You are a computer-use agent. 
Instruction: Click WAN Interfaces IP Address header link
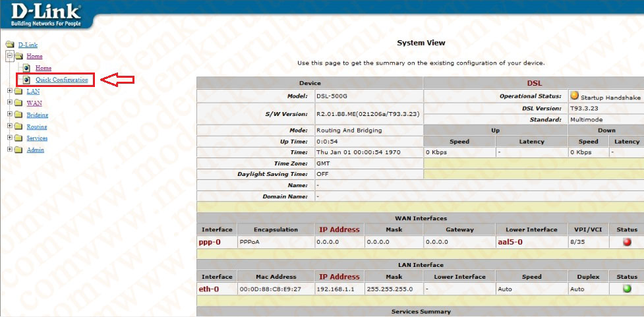point(339,230)
